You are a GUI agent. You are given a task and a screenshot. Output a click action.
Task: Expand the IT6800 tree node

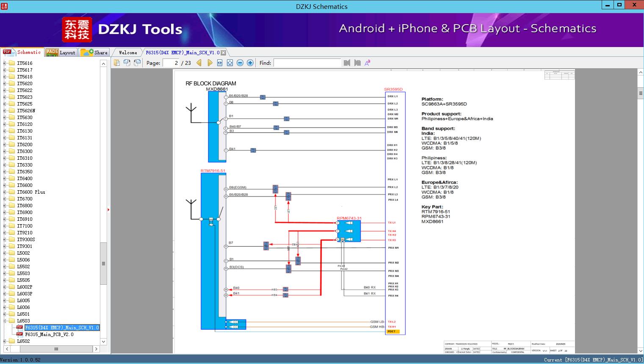coord(5,206)
